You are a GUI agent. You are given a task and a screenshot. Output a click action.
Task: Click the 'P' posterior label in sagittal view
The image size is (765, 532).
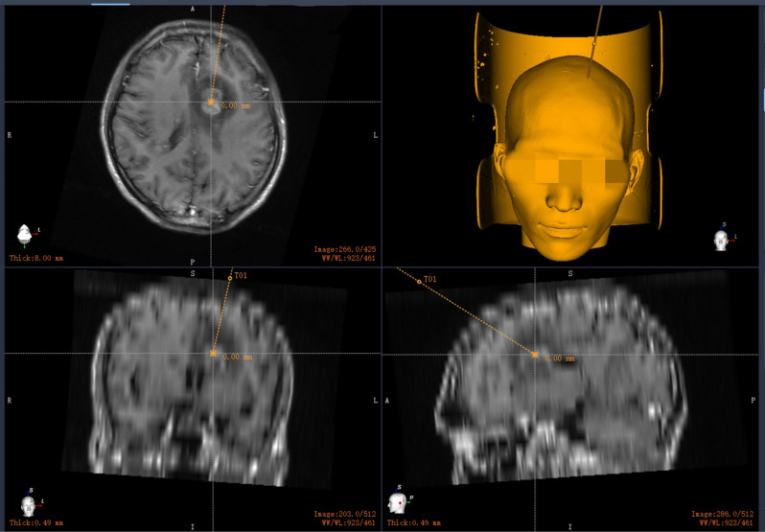(x=754, y=401)
